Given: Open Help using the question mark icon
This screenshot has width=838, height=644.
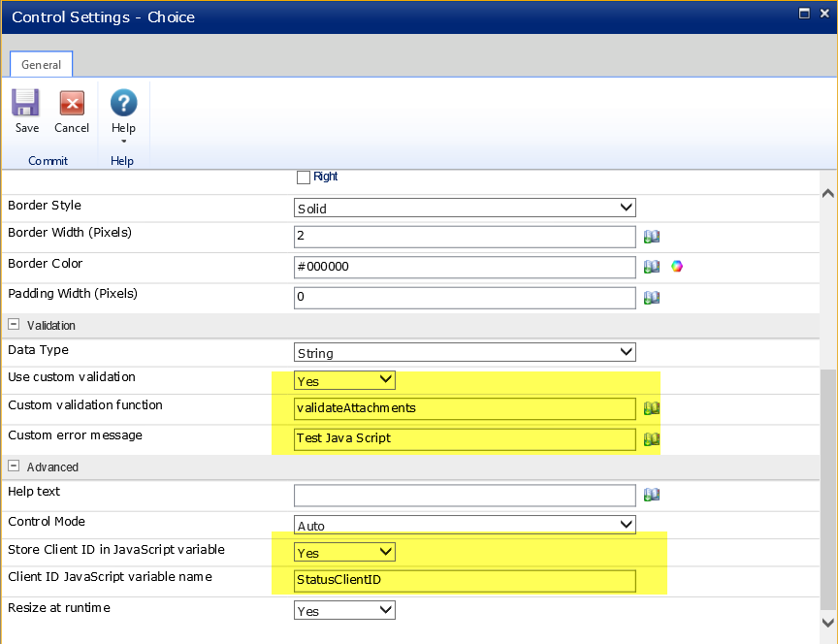Looking at the screenshot, I should [123, 102].
